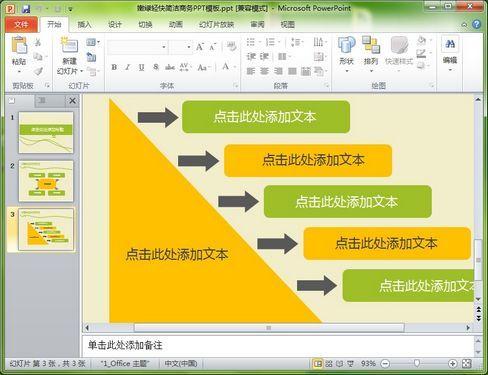Clear all formatting with eraser icon
The height and width of the screenshot is (375, 488).
(231, 47)
